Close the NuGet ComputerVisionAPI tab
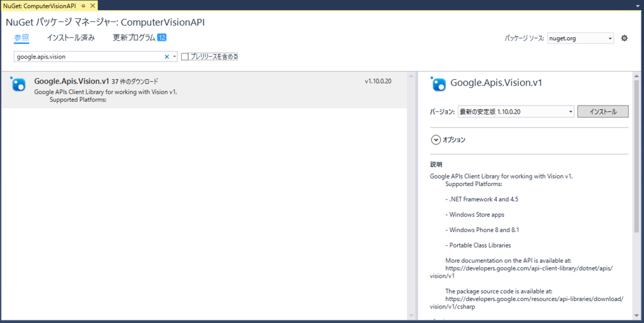 click(92, 6)
